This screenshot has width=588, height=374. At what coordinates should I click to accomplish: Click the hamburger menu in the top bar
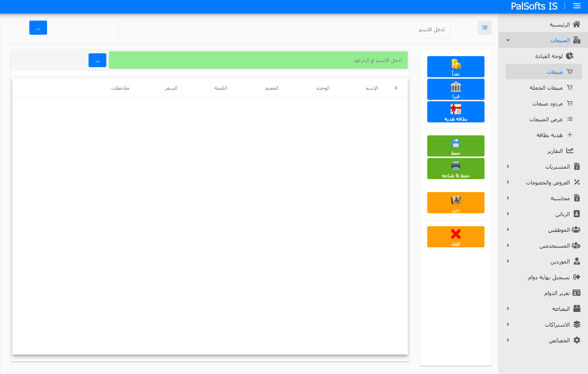[576, 6]
